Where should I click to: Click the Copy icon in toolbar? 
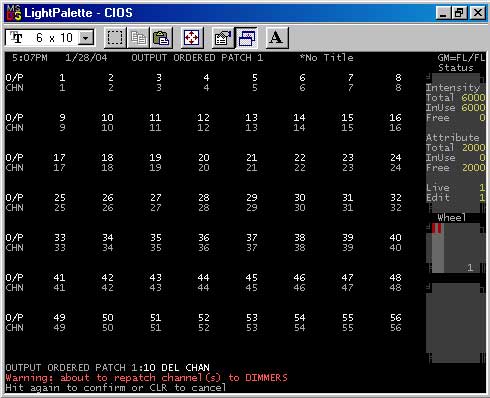click(138, 38)
